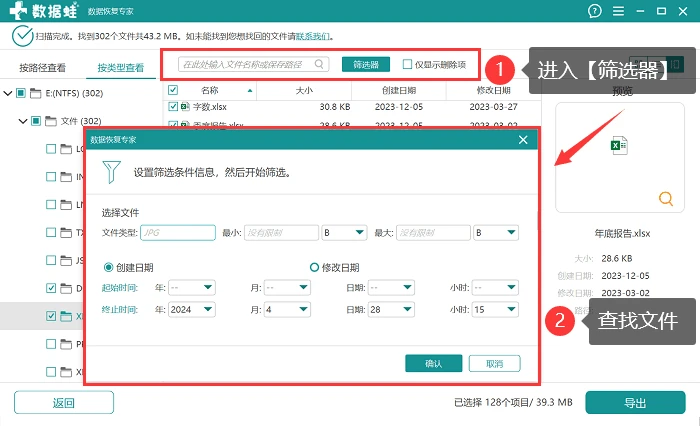
Task: Toggle the 仅显示删除项 checkbox
Action: (x=407, y=64)
